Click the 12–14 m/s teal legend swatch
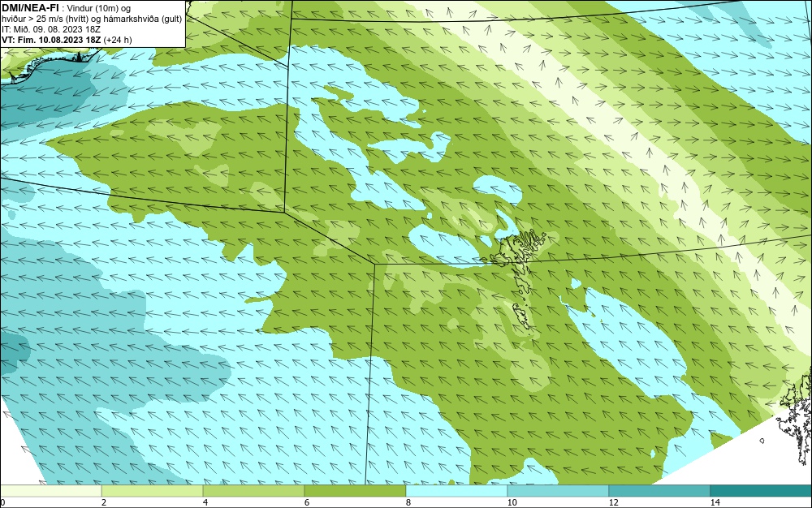 [x=659, y=491]
